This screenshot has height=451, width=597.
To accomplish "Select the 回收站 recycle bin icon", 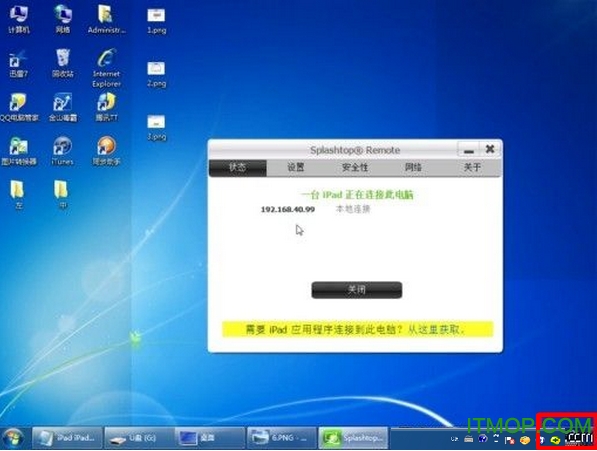I will click(x=63, y=63).
